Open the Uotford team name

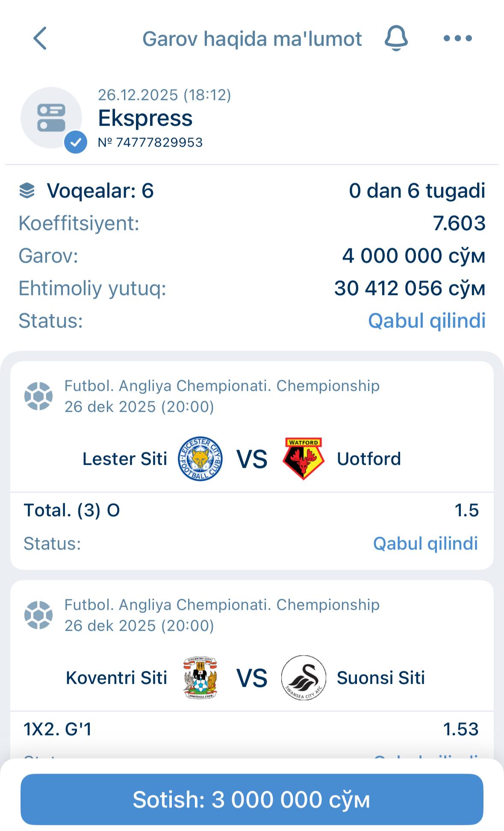click(369, 459)
